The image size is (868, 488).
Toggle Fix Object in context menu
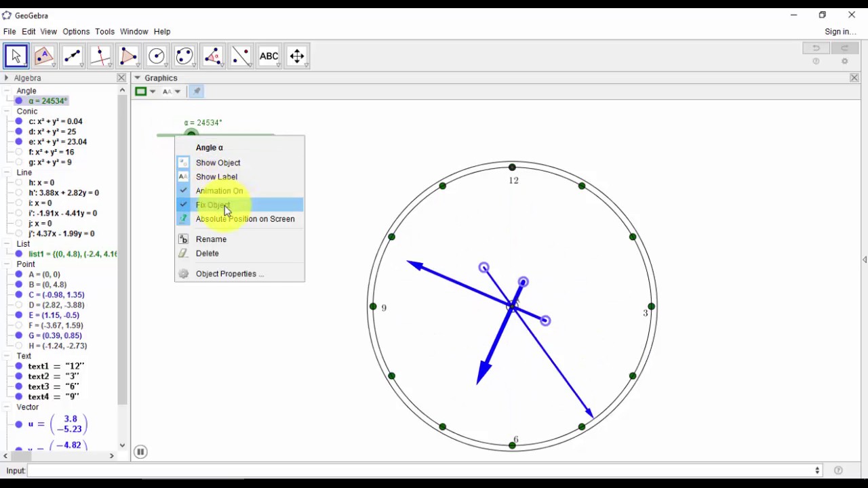tap(239, 205)
